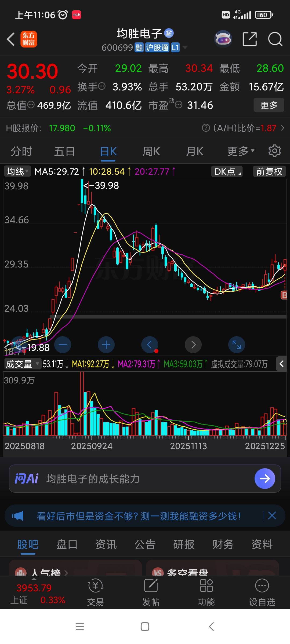
Task: Tap the grey chart position scrollbar
Action: (168, 317)
